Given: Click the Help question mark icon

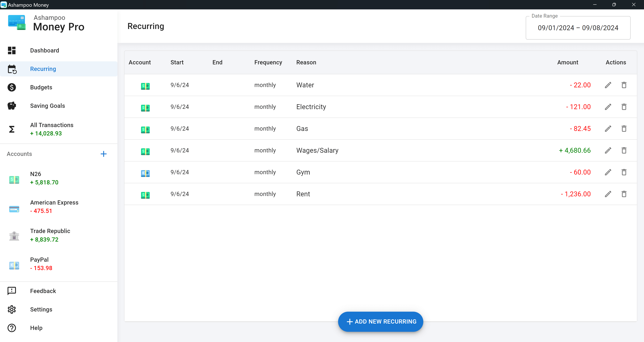Looking at the screenshot, I should (12, 328).
